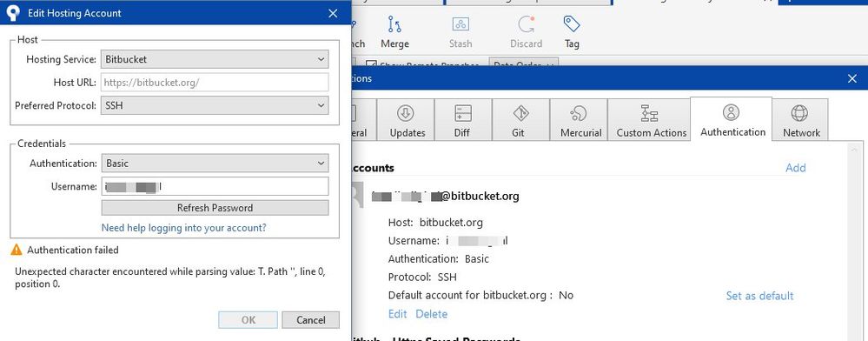
Task: Expand the Hosting Service dropdown
Action: [215, 59]
